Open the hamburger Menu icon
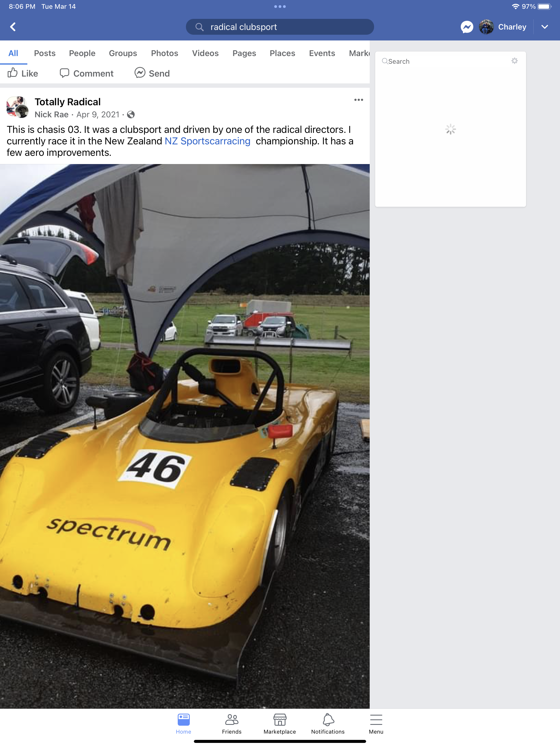The height and width of the screenshot is (747, 560). click(x=376, y=720)
